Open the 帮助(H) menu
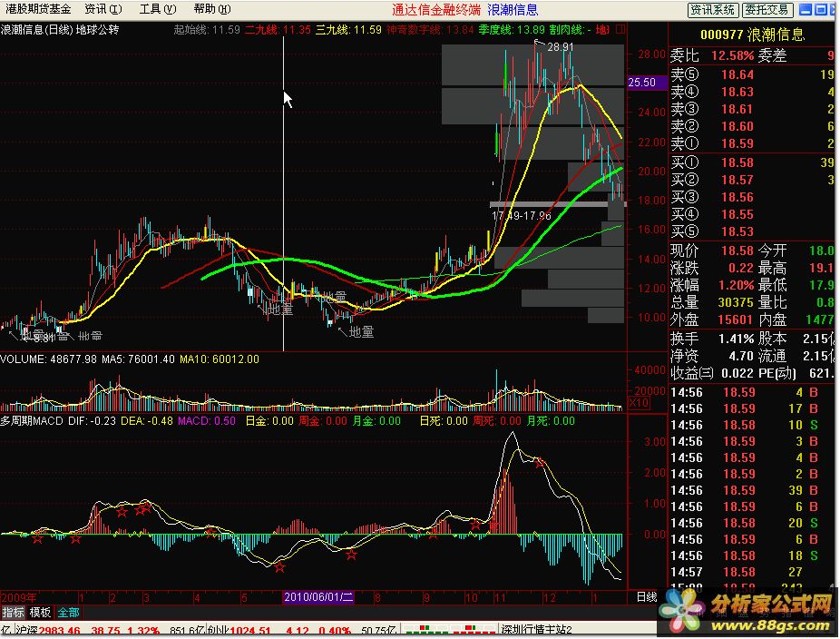Viewport: 840px width, 639px height. point(212,9)
